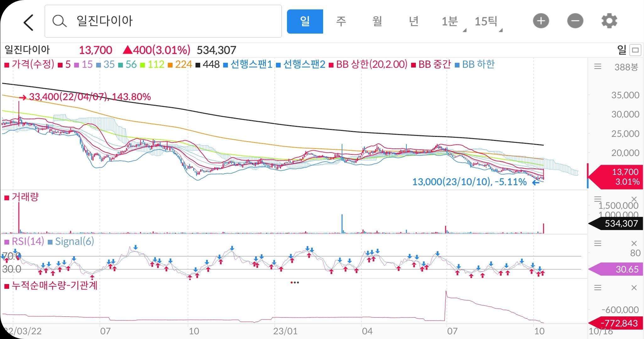This screenshot has height=339, width=644.
Task: Click the 35,000 price axis label
Action: tap(625, 95)
